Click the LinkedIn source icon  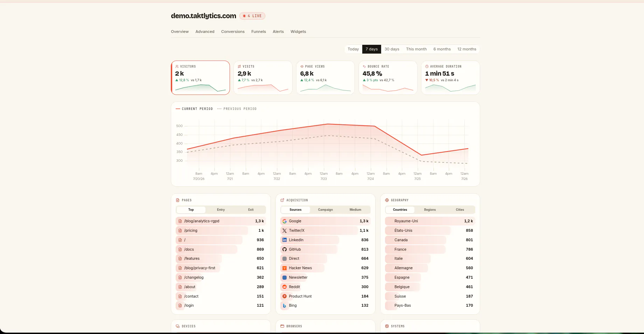point(285,240)
